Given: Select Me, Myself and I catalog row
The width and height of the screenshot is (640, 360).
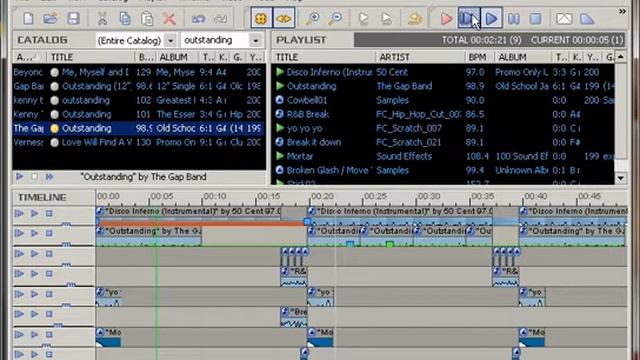Looking at the screenshot, I should point(138,72).
